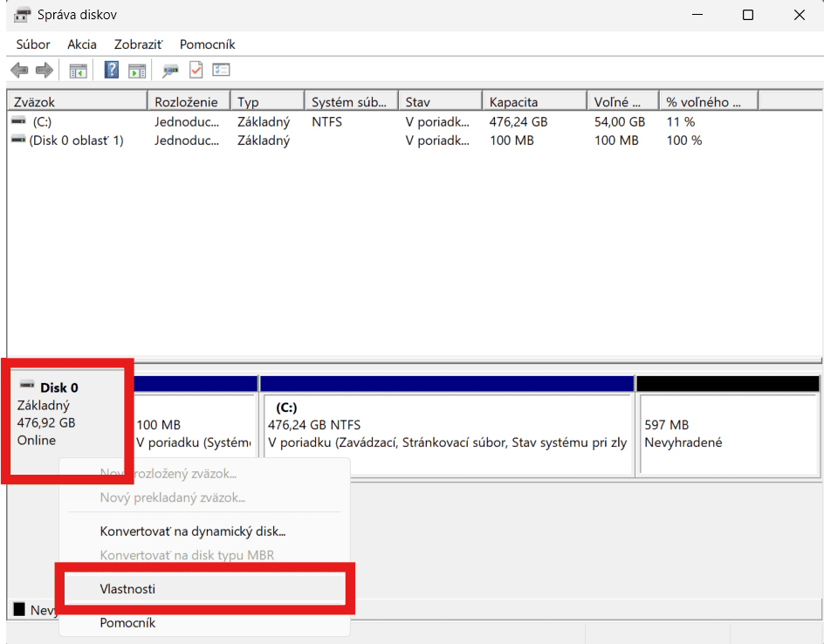This screenshot has height=644, width=824.
Task: Open the Zobraziť menu
Action: [x=138, y=44]
